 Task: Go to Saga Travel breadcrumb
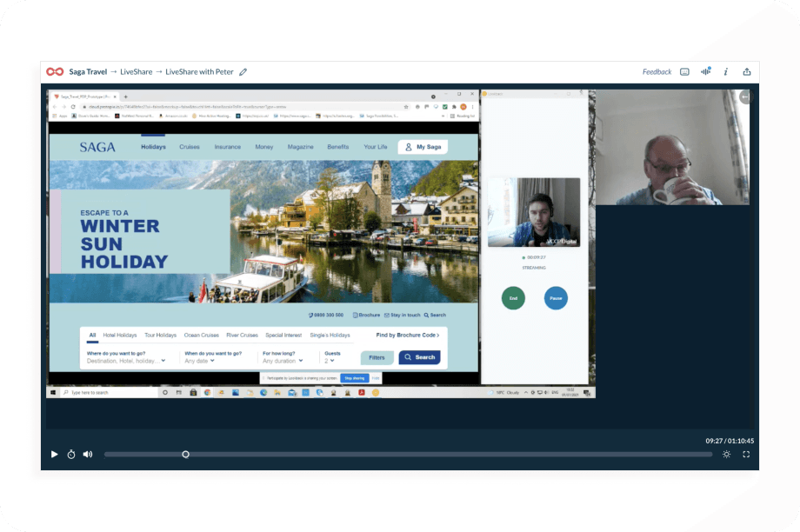click(88, 72)
